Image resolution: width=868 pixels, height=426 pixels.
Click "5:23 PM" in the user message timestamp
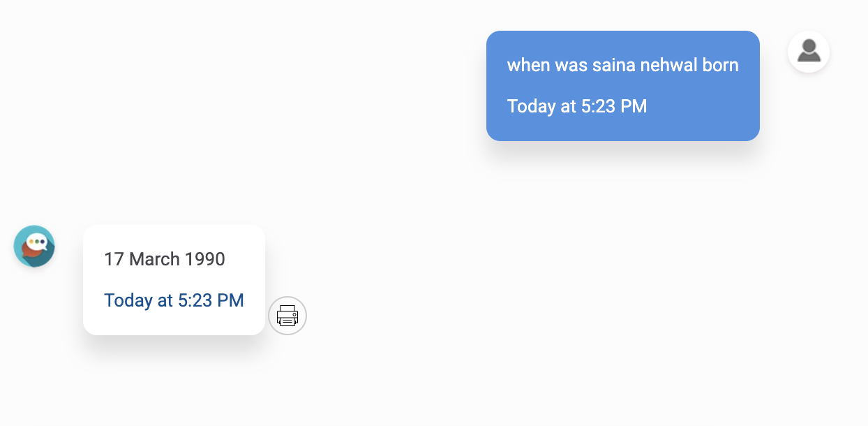(614, 106)
